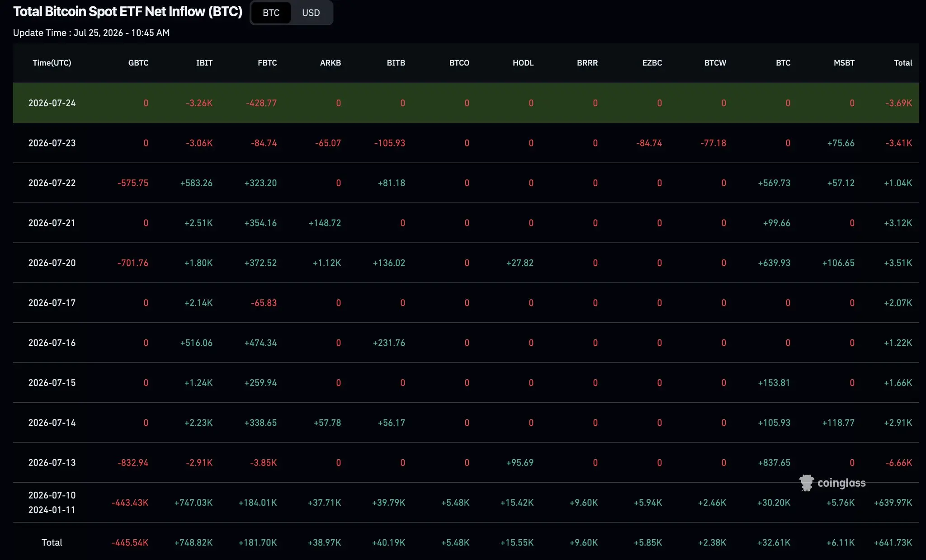
Task: Select the 2026-07-24 date row
Action: click(x=466, y=103)
